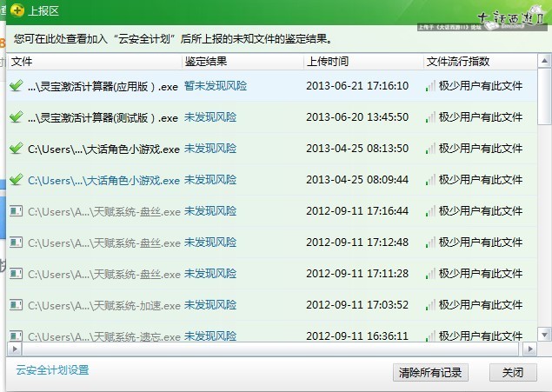Viewport: 552px width, 392px height.
Task: Click the horizontal scrollbar track
Action: pos(270,349)
